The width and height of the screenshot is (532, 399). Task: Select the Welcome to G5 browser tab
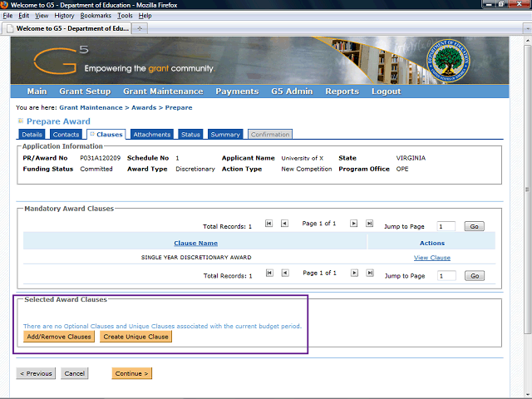pyautogui.click(x=66, y=28)
